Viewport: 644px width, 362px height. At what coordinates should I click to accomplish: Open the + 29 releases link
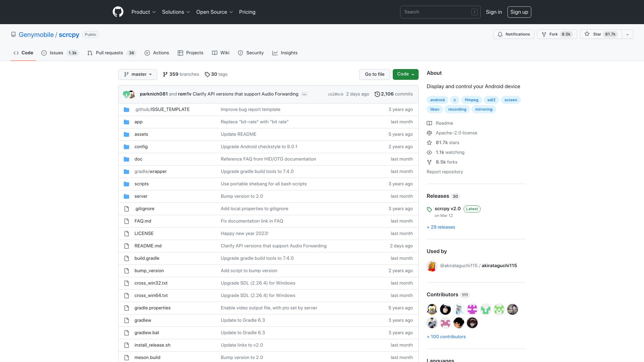tap(441, 227)
